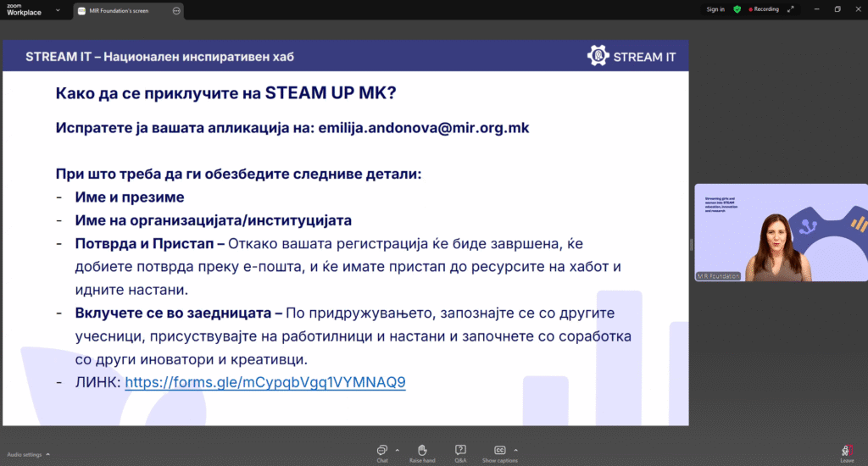
Task: Click the slide heading about STEAM UP MK
Action: 225,93
